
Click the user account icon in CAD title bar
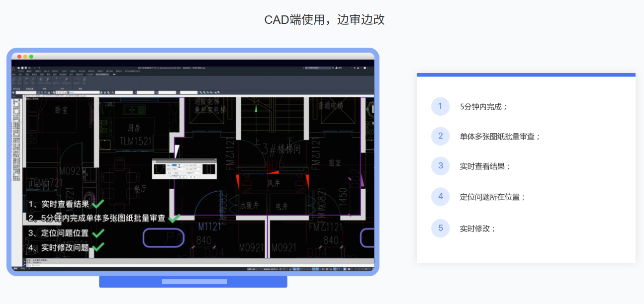coord(337,68)
